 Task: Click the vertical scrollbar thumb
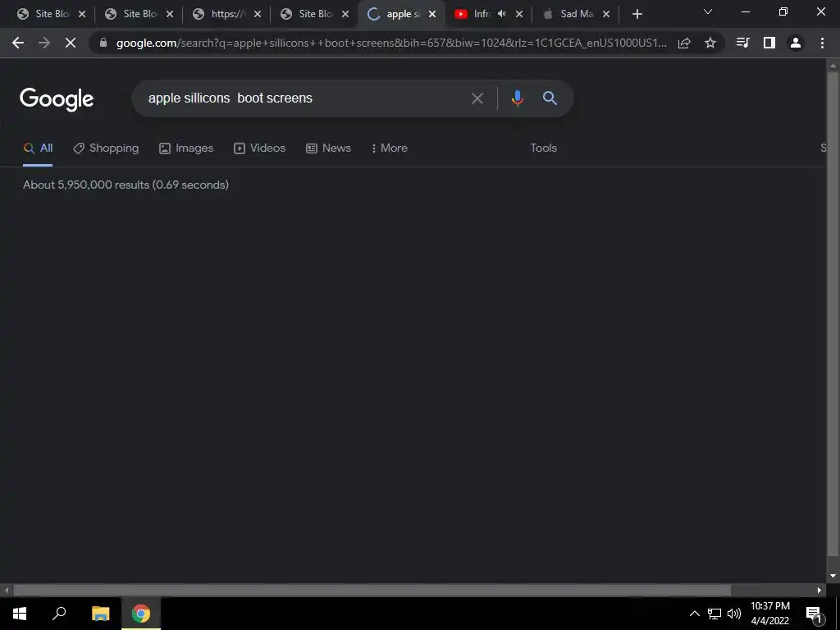[x=833, y=313]
